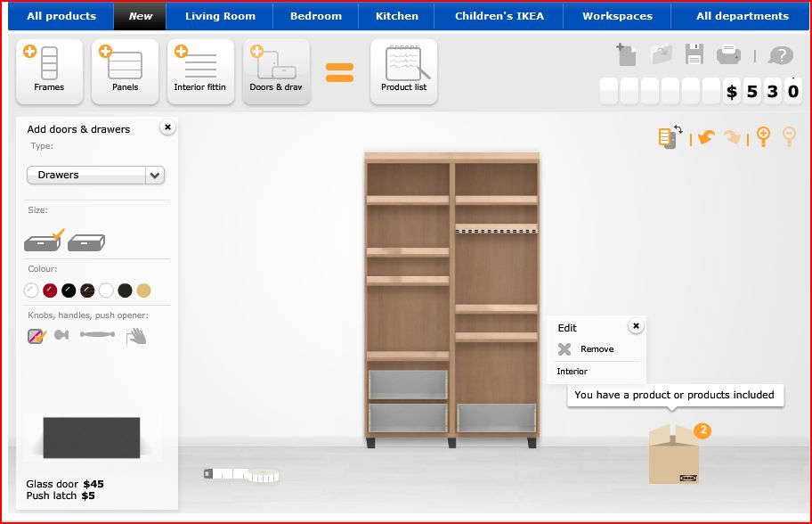Choose the no-handle option
Screen dimensions: 812x524
pyautogui.click(x=37, y=336)
